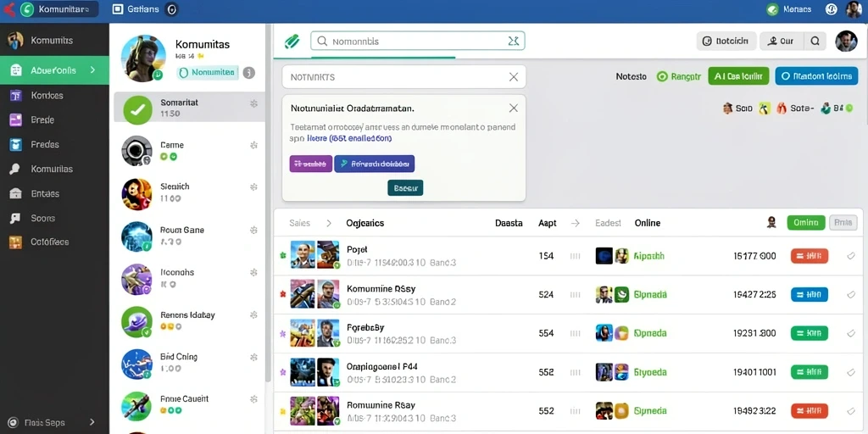Toggle the Rangtr green radio option

(x=662, y=76)
